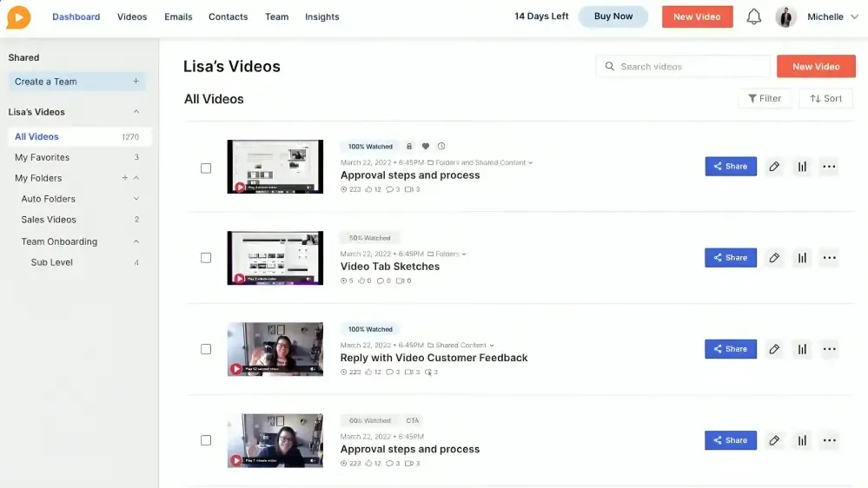This screenshot has width=868, height=488.
Task: Click the search magnifier icon
Action: coord(609,66)
